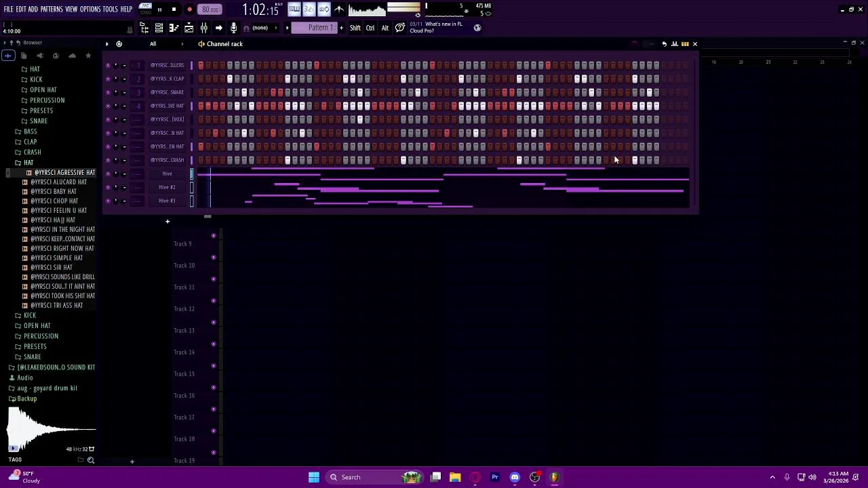Click the chat hint icon beside Alt
868x488 pixels.
pyautogui.click(x=400, y=28)
